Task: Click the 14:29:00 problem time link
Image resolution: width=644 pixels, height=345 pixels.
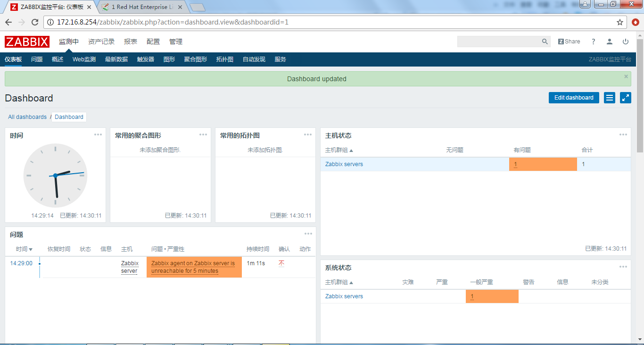Action: [21, 263]
